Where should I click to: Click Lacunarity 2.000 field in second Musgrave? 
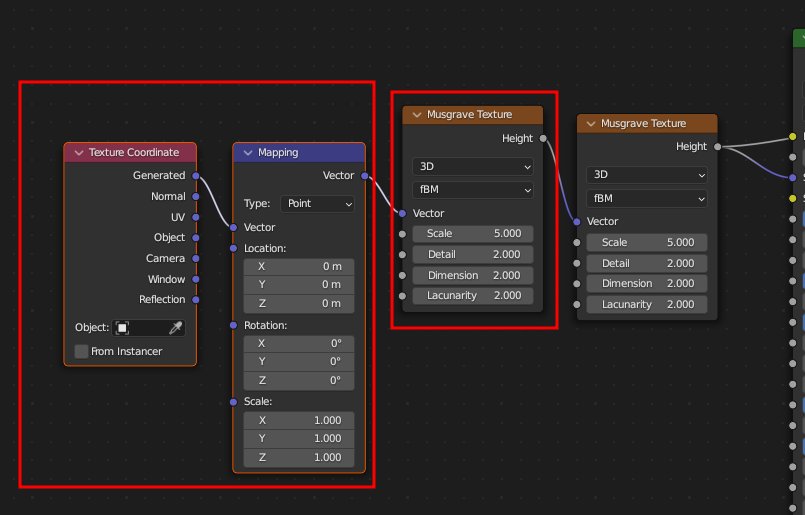coord(647,304)
